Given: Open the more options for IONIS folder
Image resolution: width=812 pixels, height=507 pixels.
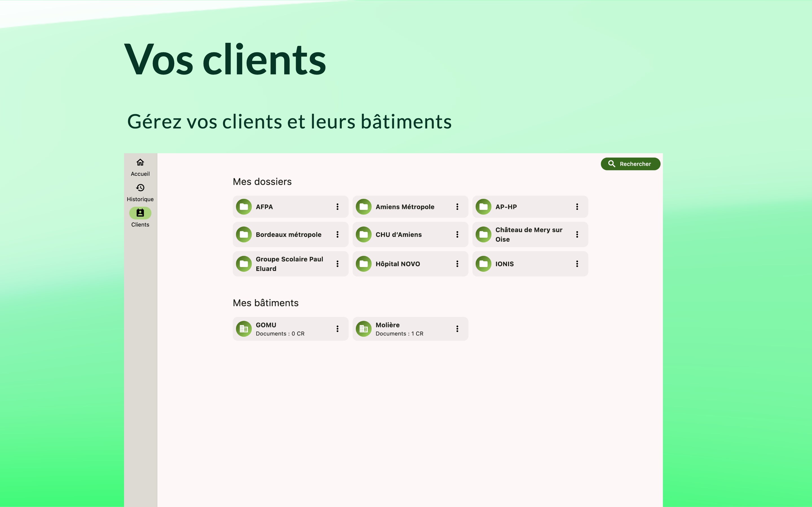Looking at the screenshot, I should 577,264.
